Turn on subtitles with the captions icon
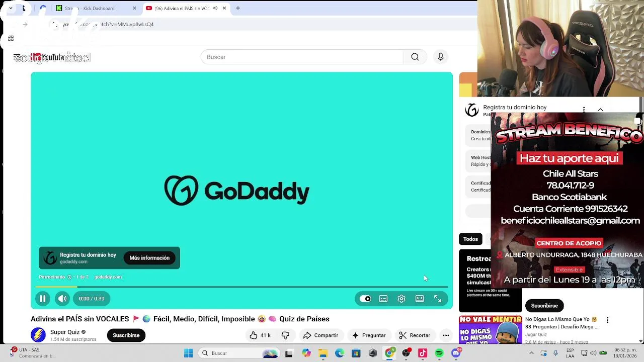This screenshot has height=362, width=644. click(x=383, y=299)
